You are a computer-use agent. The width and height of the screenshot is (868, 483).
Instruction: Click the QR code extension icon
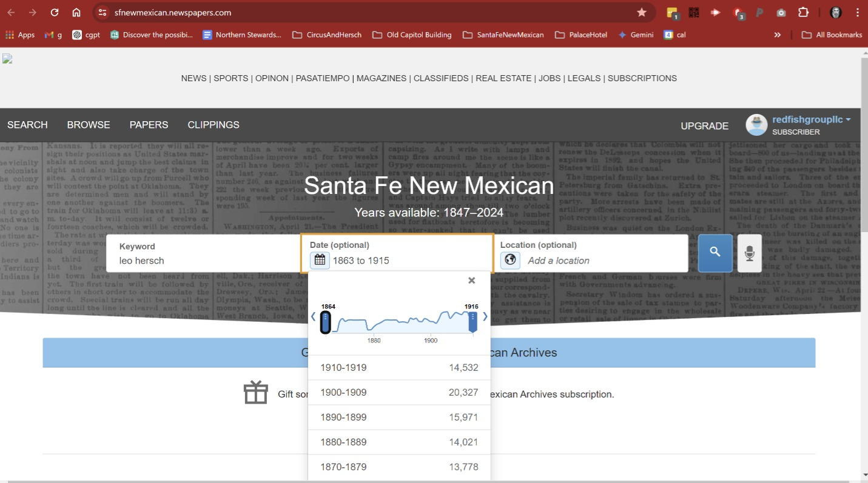(x=694, y=12)
